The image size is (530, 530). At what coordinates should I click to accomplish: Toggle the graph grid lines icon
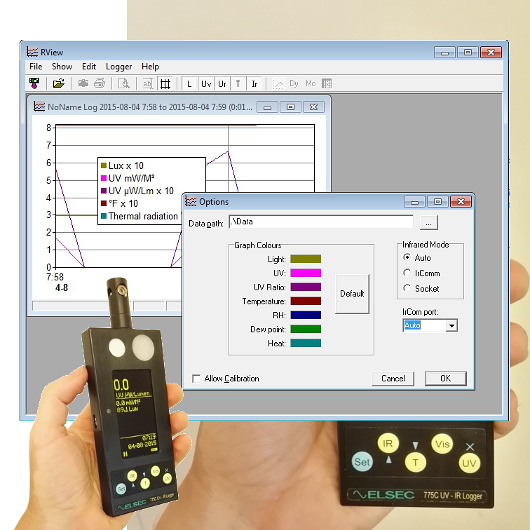click(165, 83)
